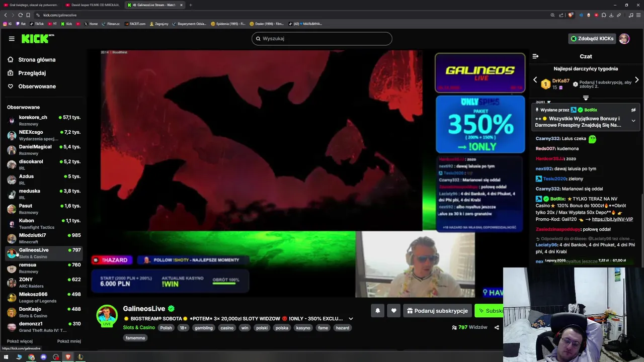Click the hazard tag
644x362 pixels.
[343, 328]
